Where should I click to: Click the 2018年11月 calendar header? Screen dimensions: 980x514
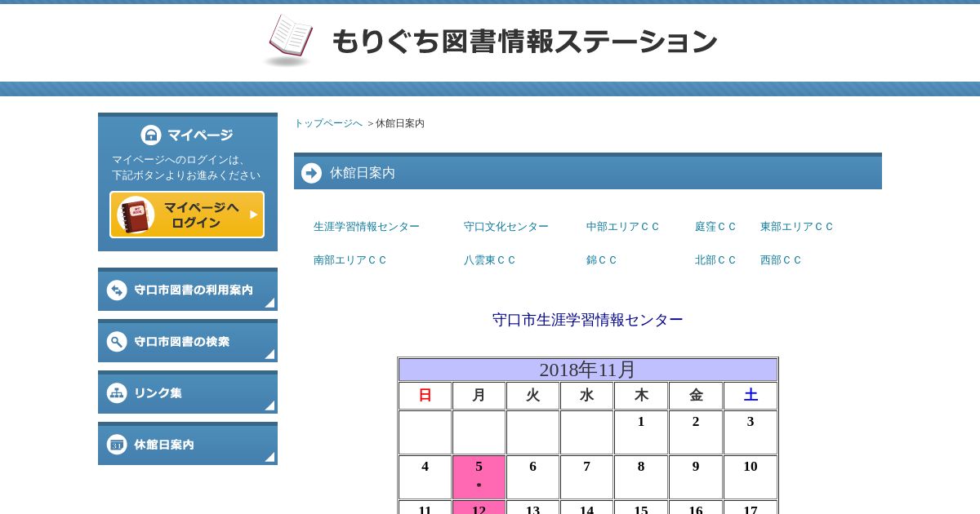[588, 370]
